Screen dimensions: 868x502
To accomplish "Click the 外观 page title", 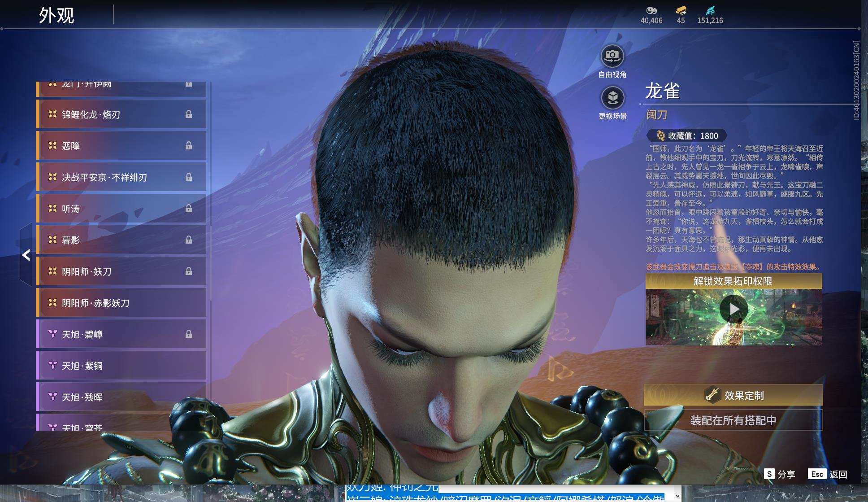I will [x=56, y=15].
